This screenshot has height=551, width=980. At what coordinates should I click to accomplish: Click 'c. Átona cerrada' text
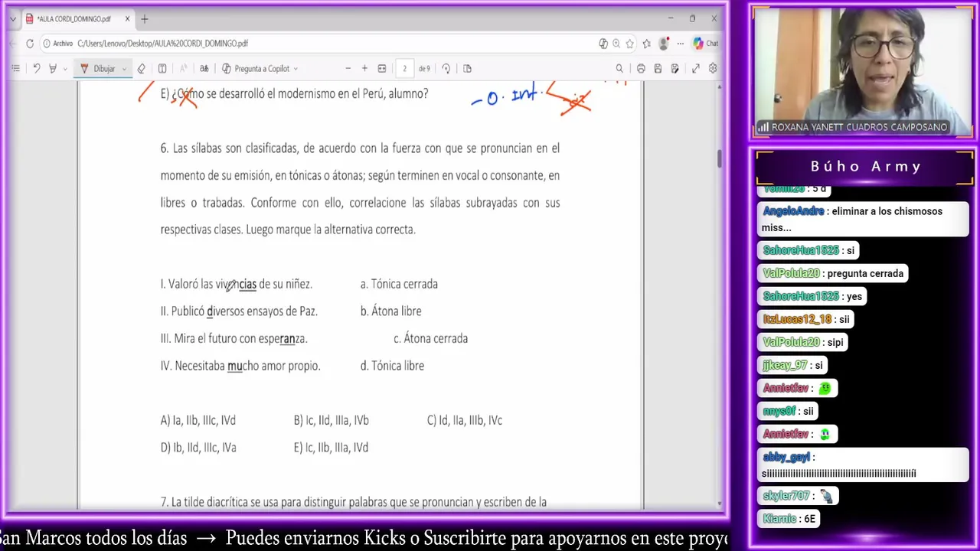[430, 338]
